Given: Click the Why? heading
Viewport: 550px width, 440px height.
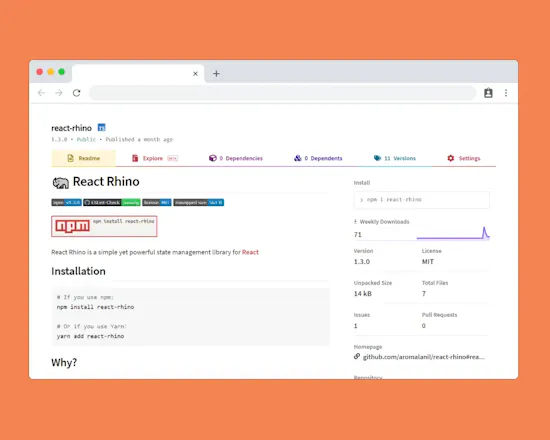Looking at the screenshot, I should (x=64, y=362).
